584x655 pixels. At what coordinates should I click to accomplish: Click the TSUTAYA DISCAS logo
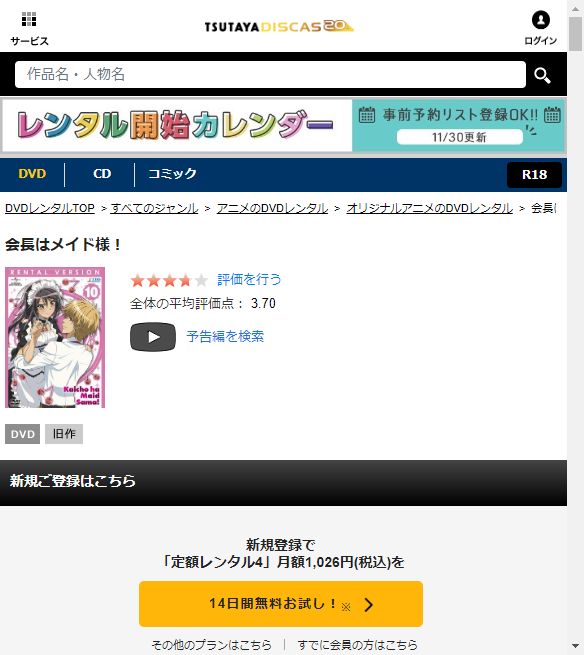(279, 26)
